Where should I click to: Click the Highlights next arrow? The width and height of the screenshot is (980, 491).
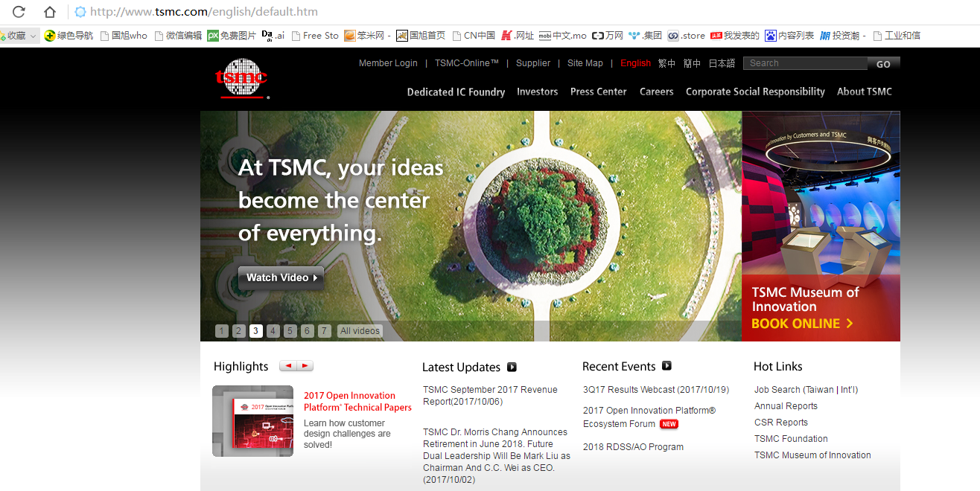point(305,366)
